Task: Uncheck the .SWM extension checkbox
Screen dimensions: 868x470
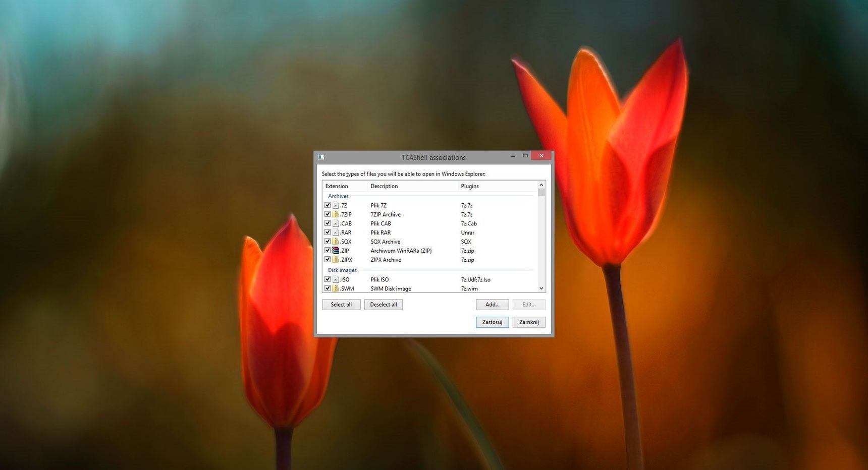Action: [328, 288]
